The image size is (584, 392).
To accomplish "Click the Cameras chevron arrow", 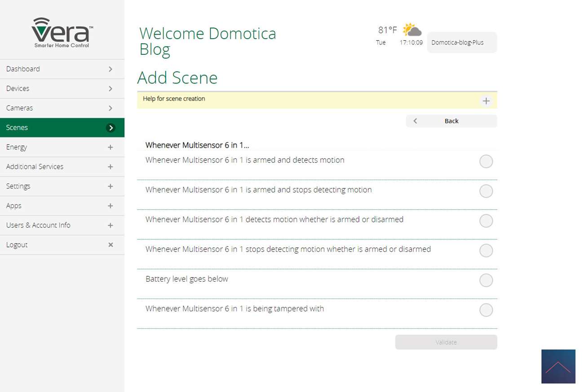I will (111, 108).
